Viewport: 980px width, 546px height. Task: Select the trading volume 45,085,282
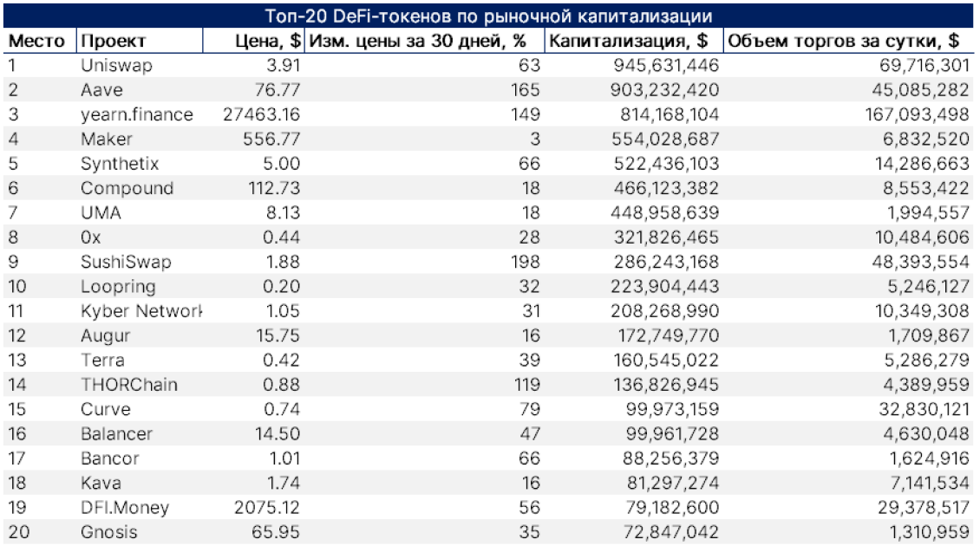[x=921, y=90]
